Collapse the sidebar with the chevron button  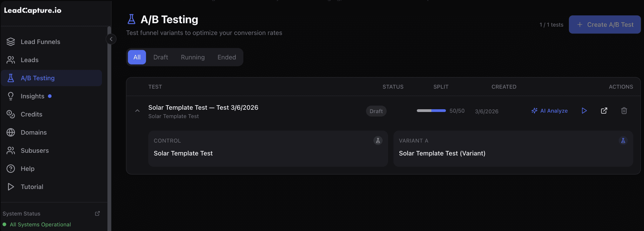click(x=111, y=39)
